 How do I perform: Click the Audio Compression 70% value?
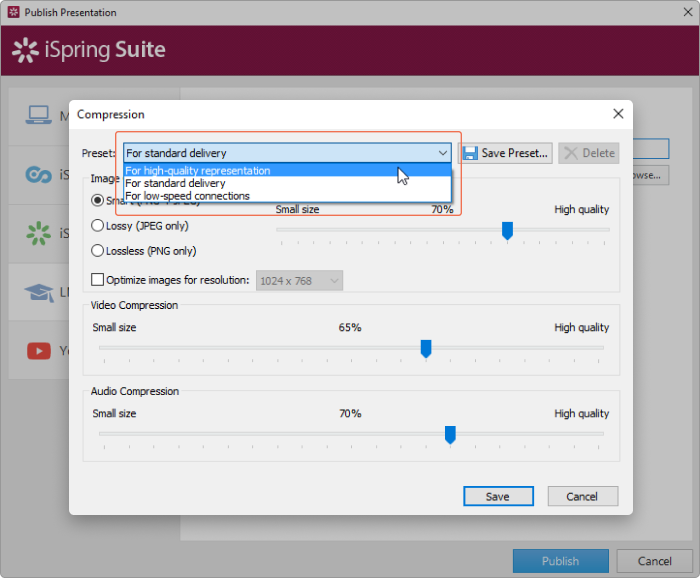350,413
